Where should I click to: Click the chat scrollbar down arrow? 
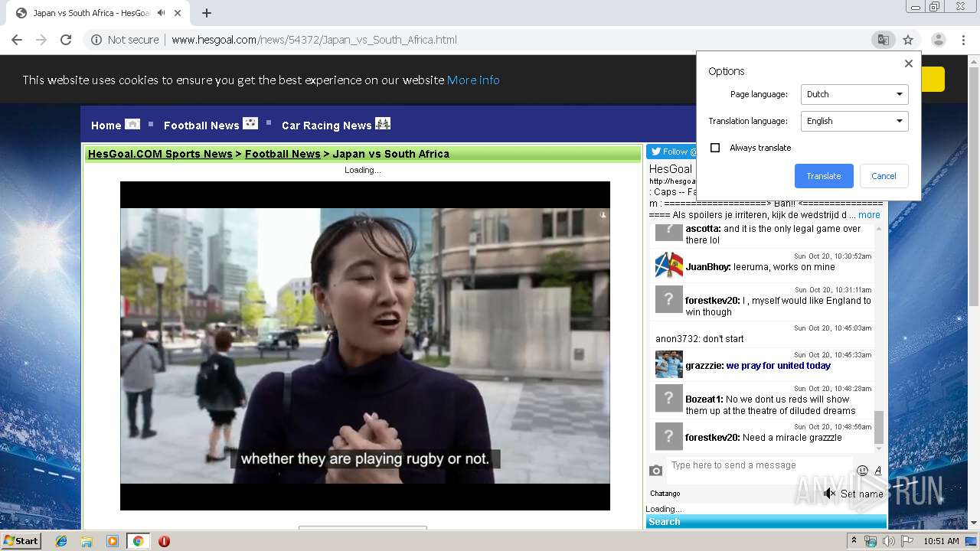click(878, 448)
